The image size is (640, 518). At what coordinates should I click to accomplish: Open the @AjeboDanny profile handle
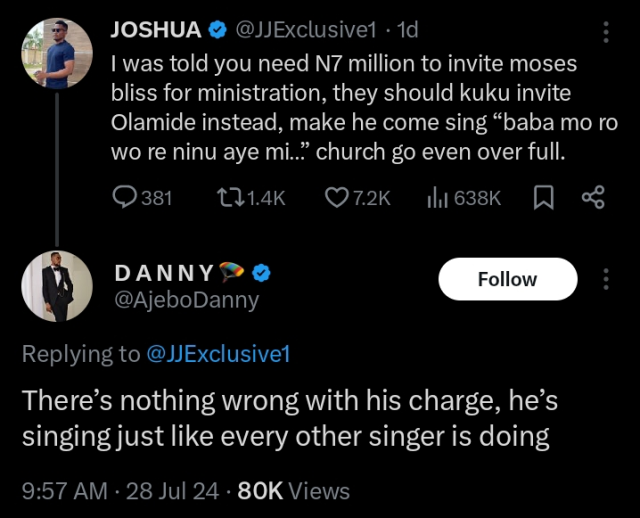(x=186, y=300)
